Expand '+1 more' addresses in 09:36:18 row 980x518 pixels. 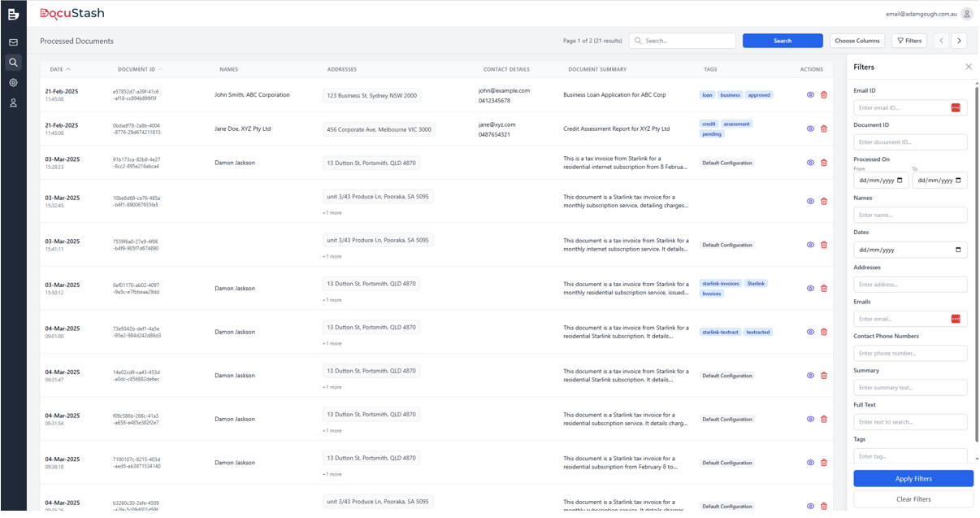point(332,474)
